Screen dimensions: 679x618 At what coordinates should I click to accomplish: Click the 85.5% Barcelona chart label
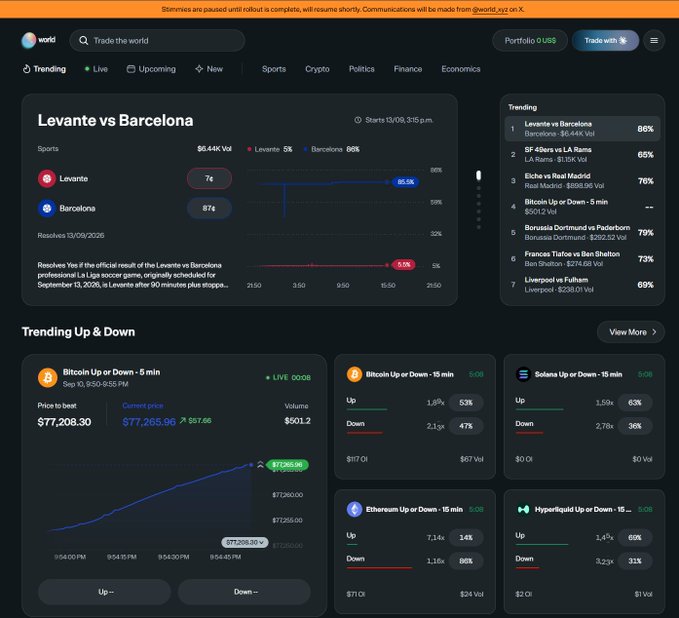pyautogui.click(x=405, y=182)
